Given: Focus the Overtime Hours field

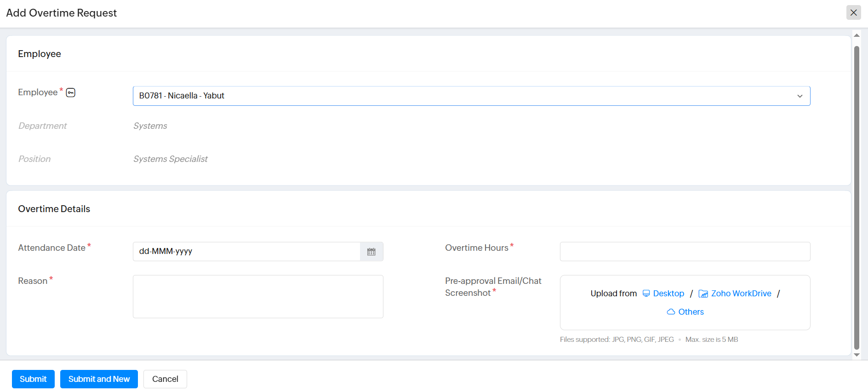Looking at the screenshot, I should (x=685, y=252).
